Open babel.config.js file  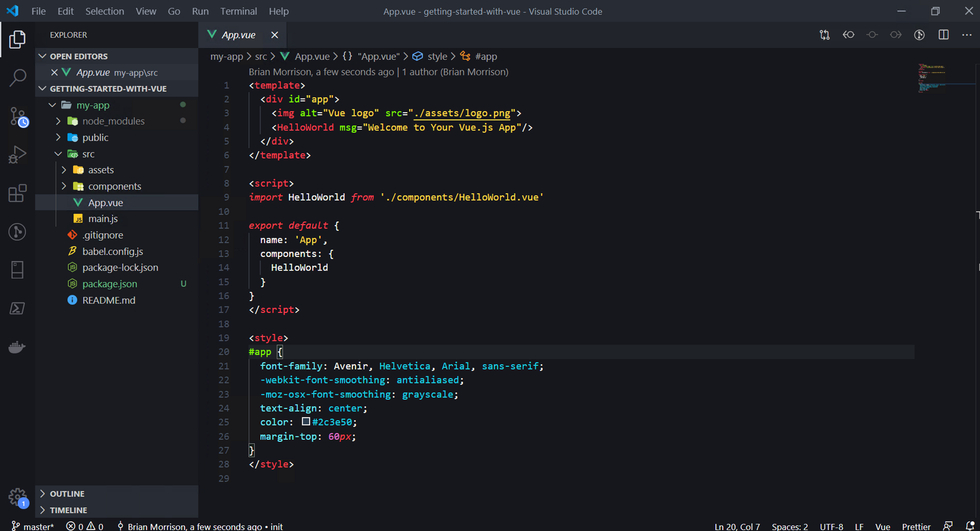113,252
